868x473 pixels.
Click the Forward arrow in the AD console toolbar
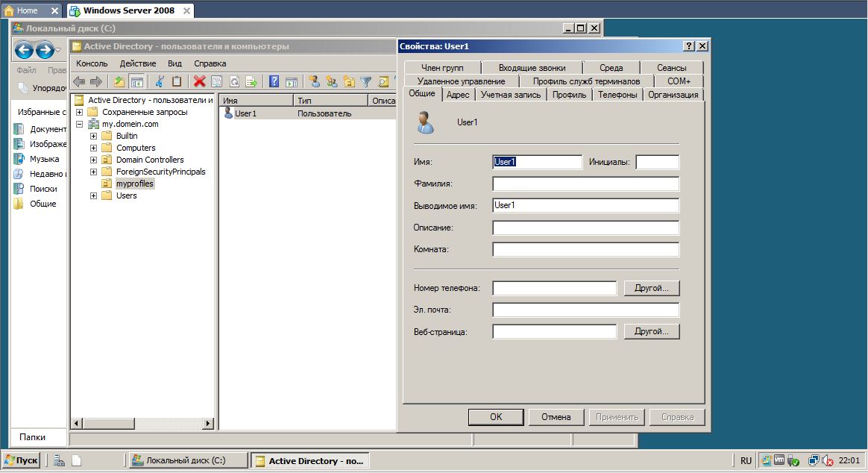coord(96,82)
